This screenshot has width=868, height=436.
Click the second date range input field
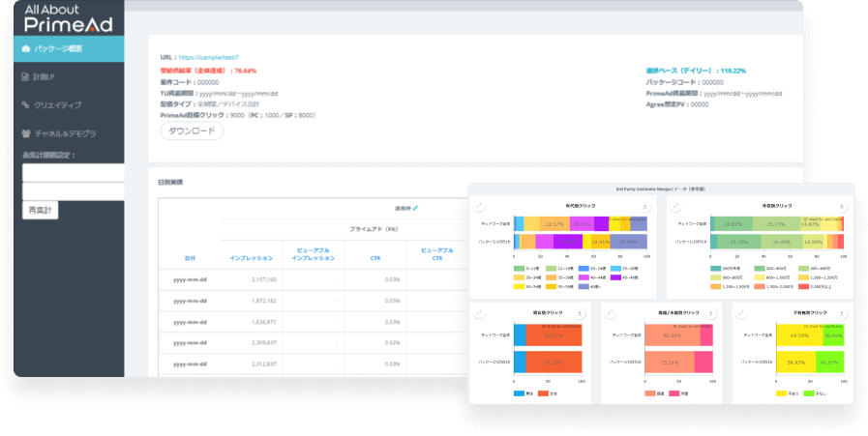coord(74,191)
